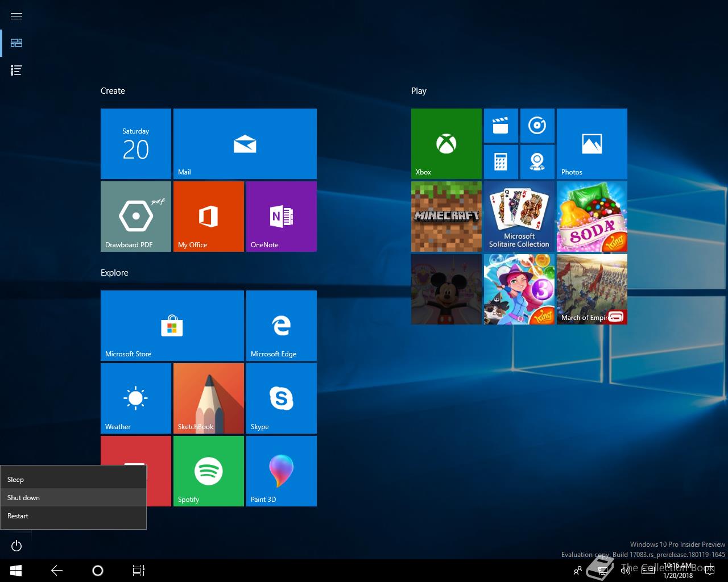Screen dimensions: 728x582
Task: Open the Photos tile
Action: [592, 144]
